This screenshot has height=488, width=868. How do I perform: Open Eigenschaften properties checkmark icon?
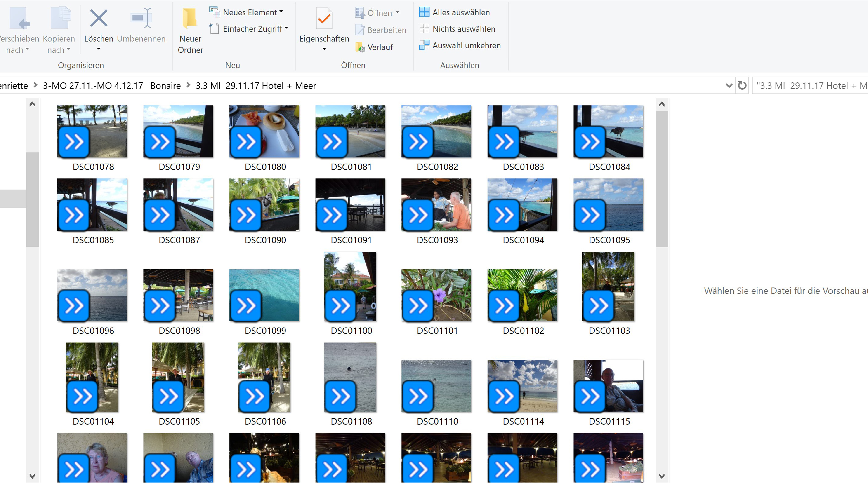tap(324, 19)
